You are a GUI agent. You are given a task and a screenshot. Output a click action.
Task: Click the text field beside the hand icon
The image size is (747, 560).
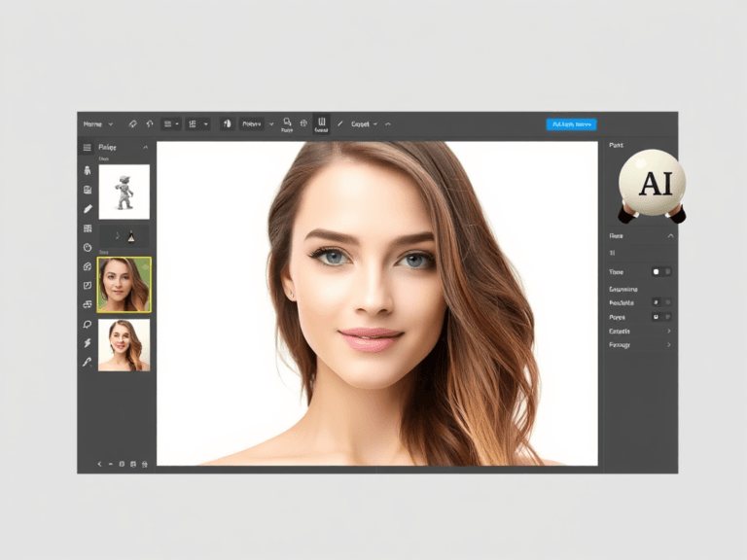pos(252,123)
